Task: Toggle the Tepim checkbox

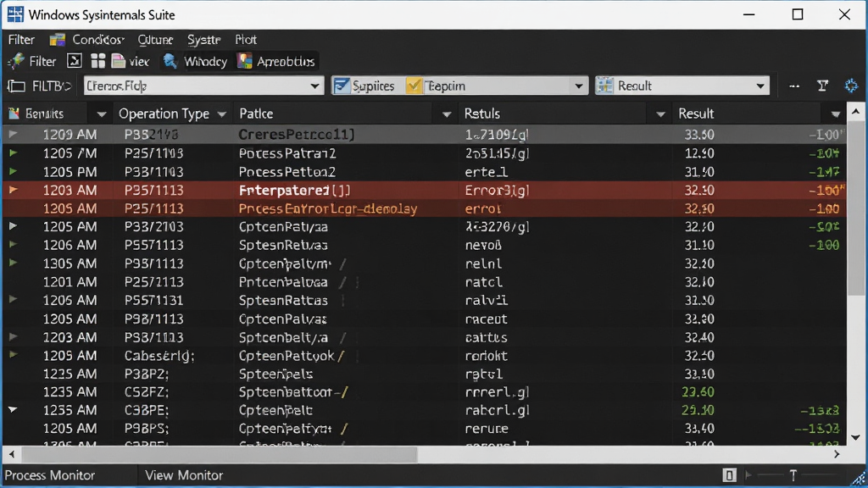Action: [x=414, y=86]
